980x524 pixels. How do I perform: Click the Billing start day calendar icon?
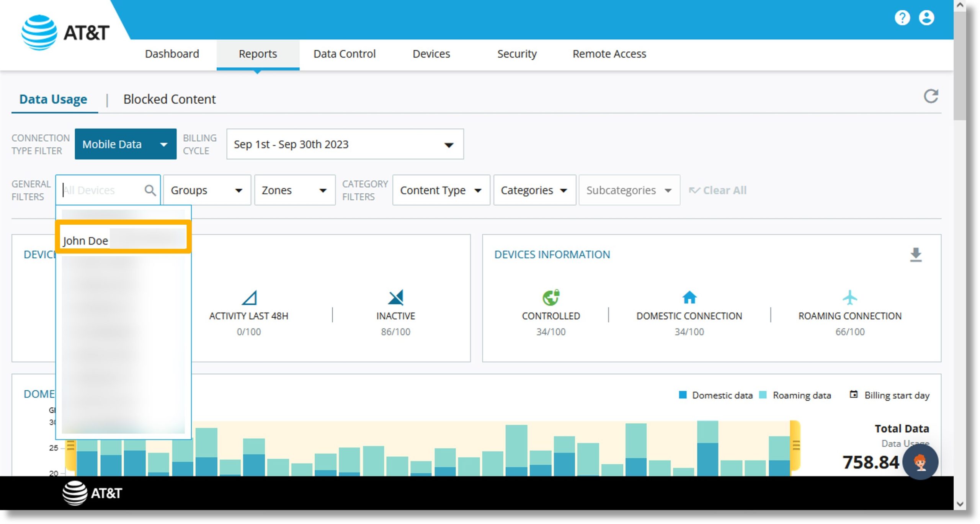click(x=853, y=395)
